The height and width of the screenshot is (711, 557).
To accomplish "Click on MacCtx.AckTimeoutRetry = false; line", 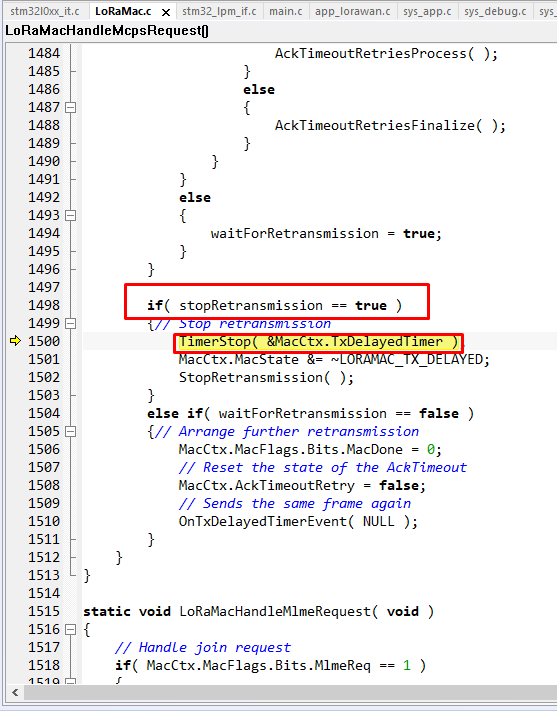I will point(302,485).
